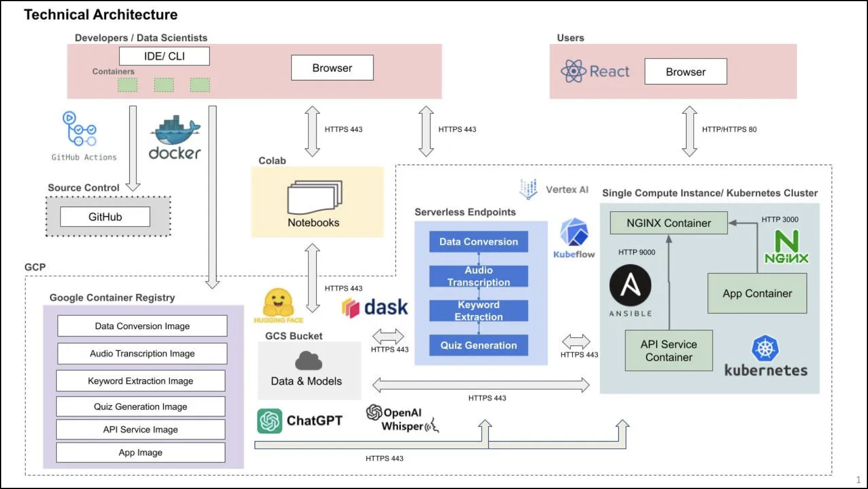
Task: Click the Users heading
Action: click(x=570, y=38)
